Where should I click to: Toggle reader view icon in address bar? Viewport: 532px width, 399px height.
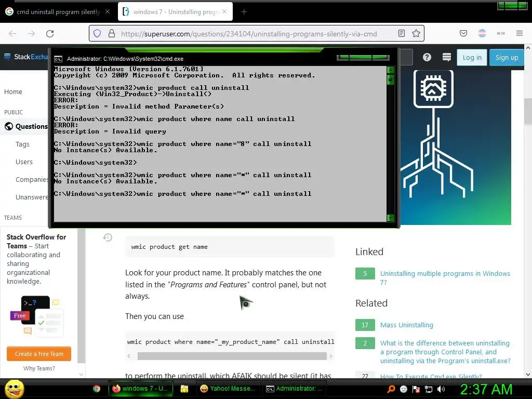pyautogui.click(x=402, y=33)
